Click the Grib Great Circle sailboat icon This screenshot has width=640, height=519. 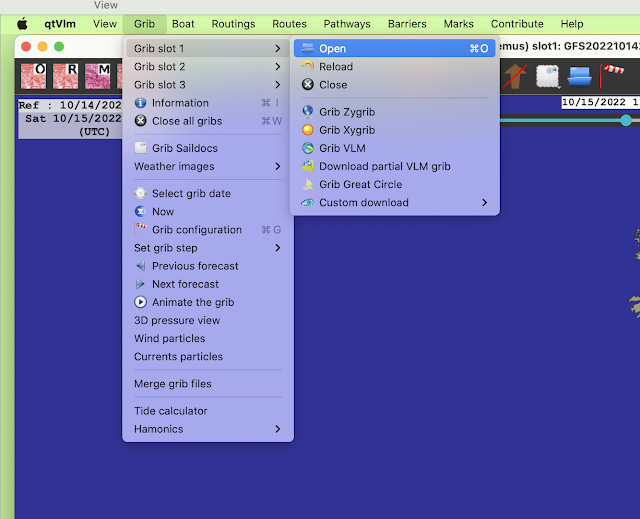tap(307, 184)
